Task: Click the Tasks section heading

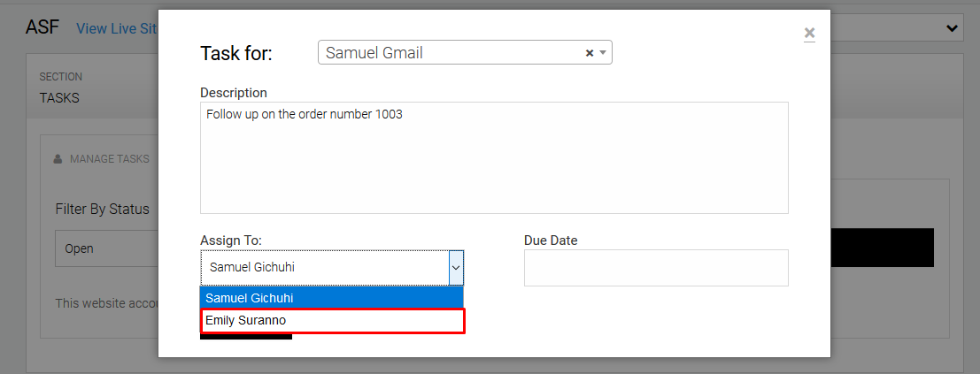Action: [59, 98]
